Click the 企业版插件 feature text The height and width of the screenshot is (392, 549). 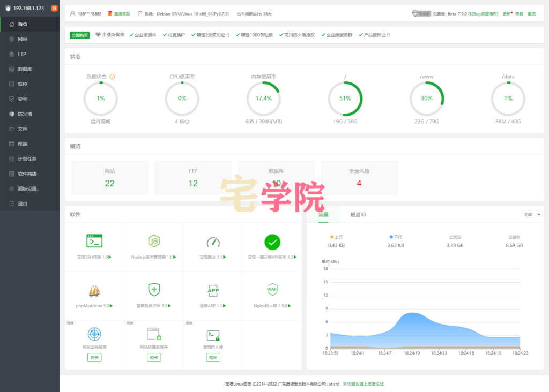(145, 35)
